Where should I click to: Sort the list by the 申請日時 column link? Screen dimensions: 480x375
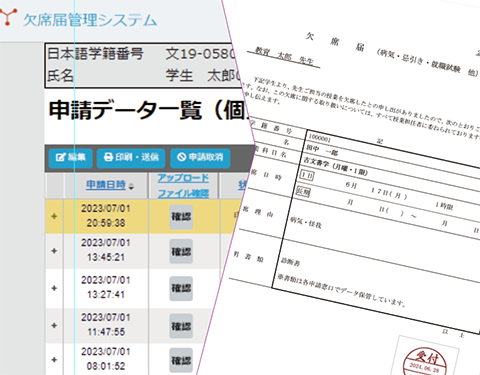(106, 185)
